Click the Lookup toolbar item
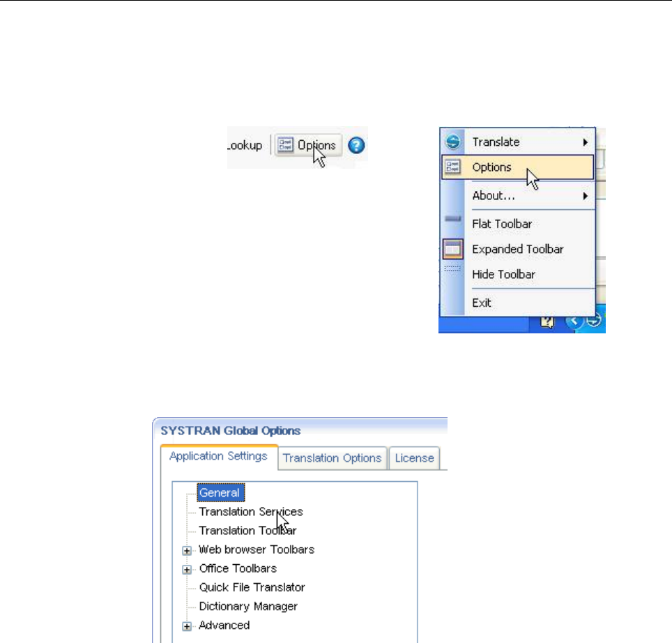Viewport: 672px width, 643px height. [245, 146]
